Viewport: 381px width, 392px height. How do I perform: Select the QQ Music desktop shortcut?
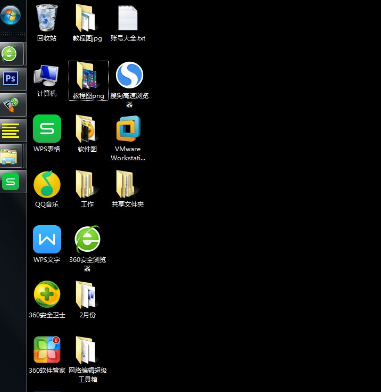click(47, 189)
